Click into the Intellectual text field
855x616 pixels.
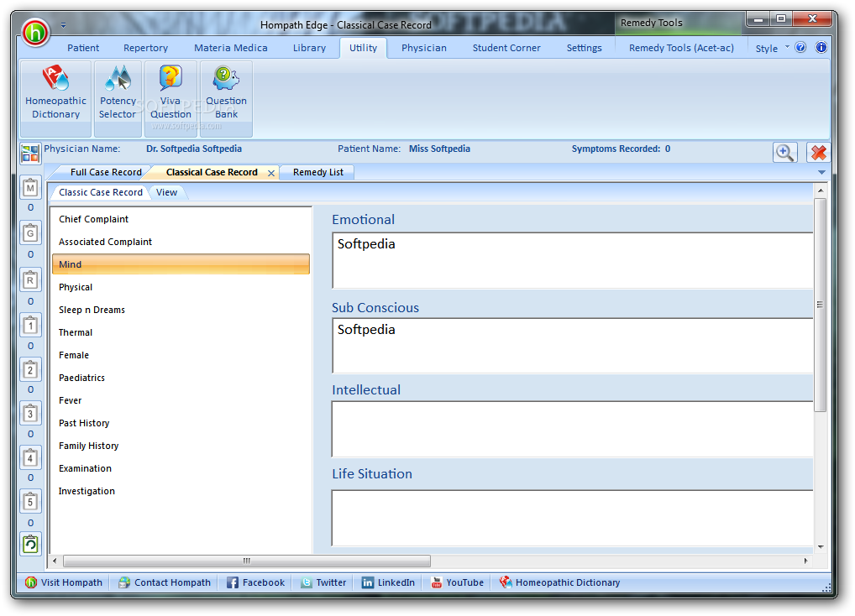(x=573, y=429)
